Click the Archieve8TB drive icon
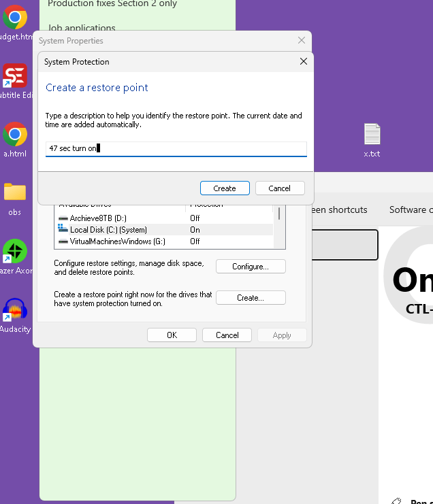This screenshot has width=433, height=504. (x=63, y=218)
